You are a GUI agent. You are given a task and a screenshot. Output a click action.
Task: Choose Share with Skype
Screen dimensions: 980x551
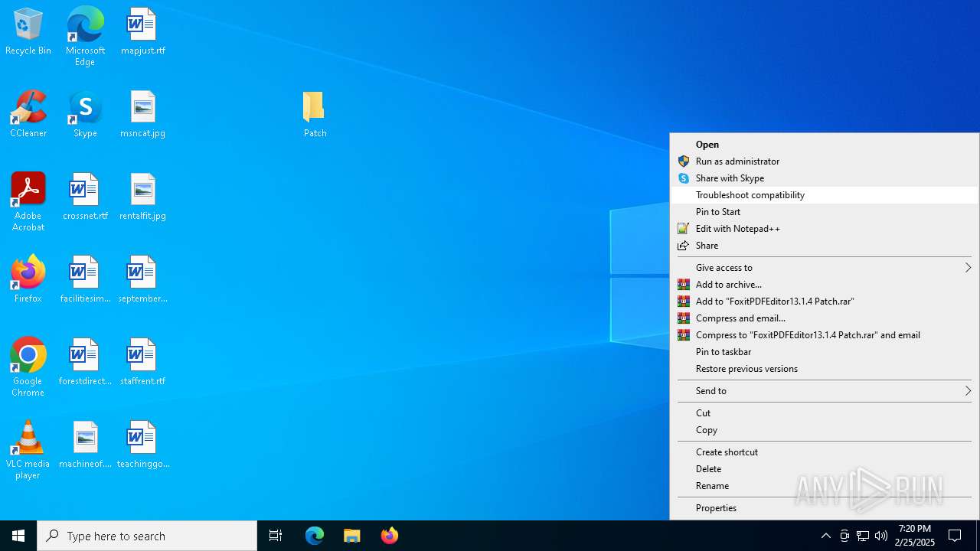tap(825, 178)
